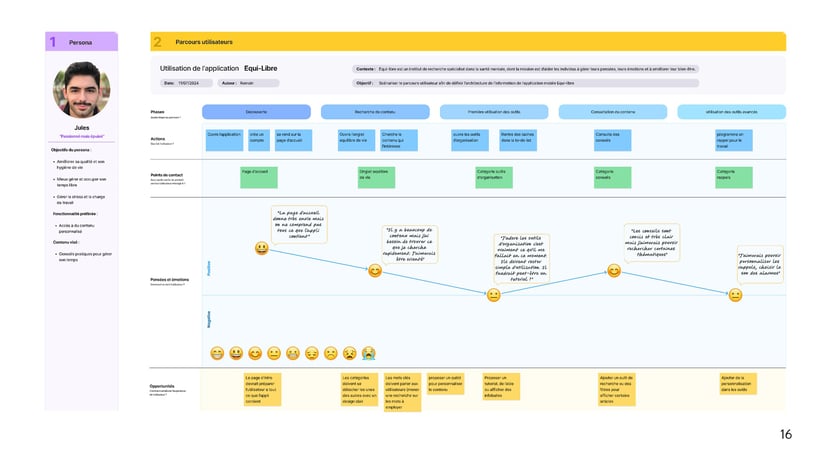Select the Consultation du contenu phase header
Screen dimensions: 817x460
point(612,112)
